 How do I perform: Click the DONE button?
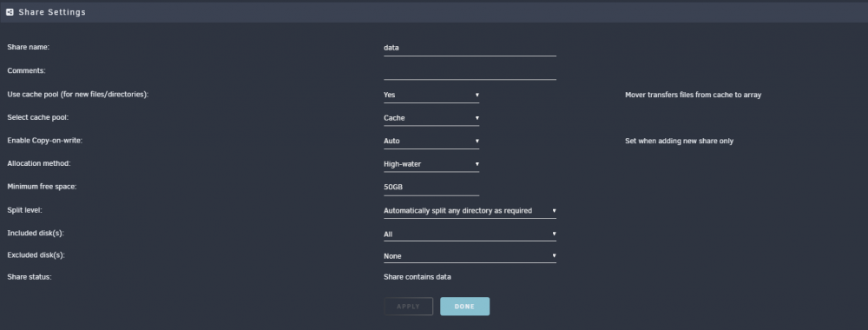coord(464,307)
